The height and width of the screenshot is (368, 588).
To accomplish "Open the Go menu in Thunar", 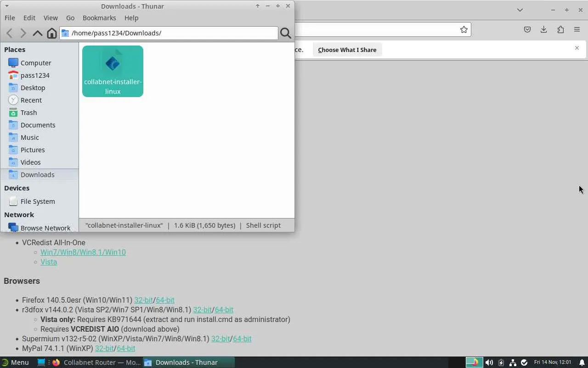I will click(x=70, y=18).
